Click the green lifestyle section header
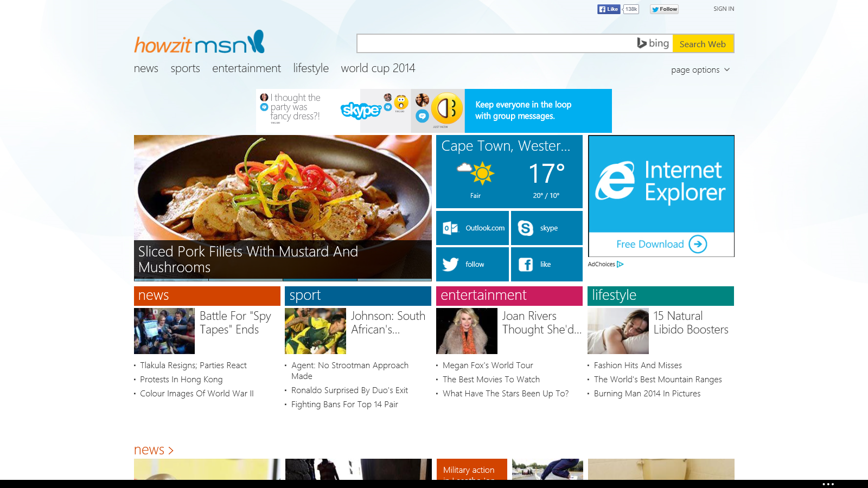Viewport: 868px width, 488px height. click(661, 296)
